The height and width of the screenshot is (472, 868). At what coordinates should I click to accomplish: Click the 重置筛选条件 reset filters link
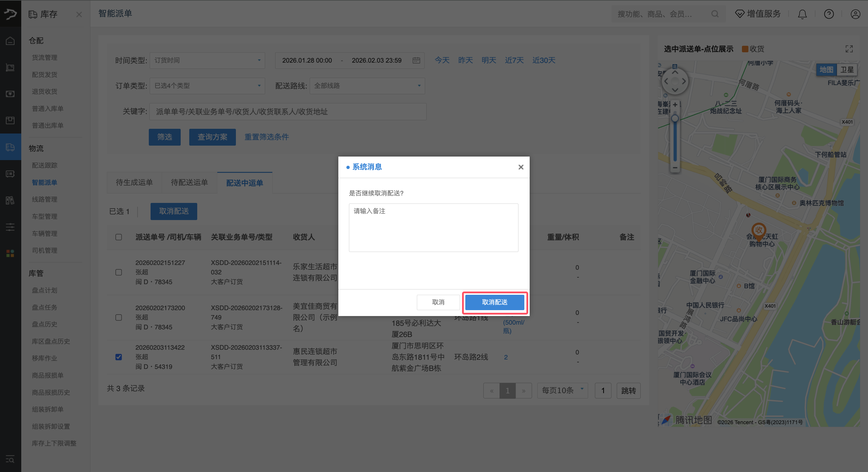(267, 137)
